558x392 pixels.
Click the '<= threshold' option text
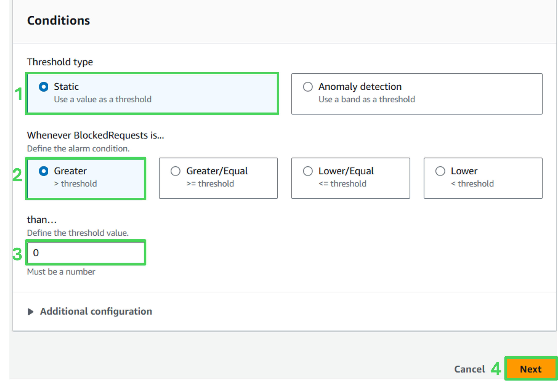(342, 184)
